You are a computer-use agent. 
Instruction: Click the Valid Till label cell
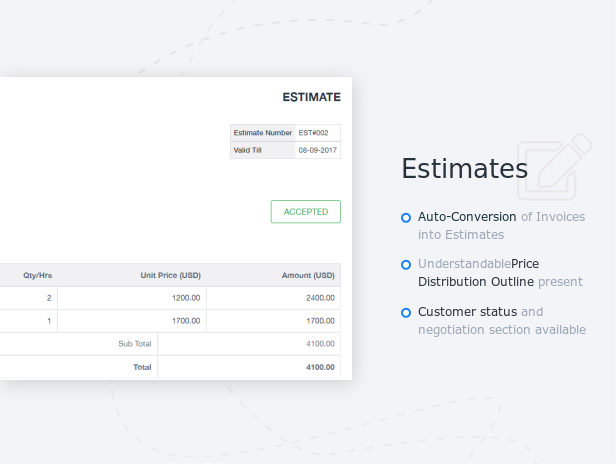[x=263, y=150]
